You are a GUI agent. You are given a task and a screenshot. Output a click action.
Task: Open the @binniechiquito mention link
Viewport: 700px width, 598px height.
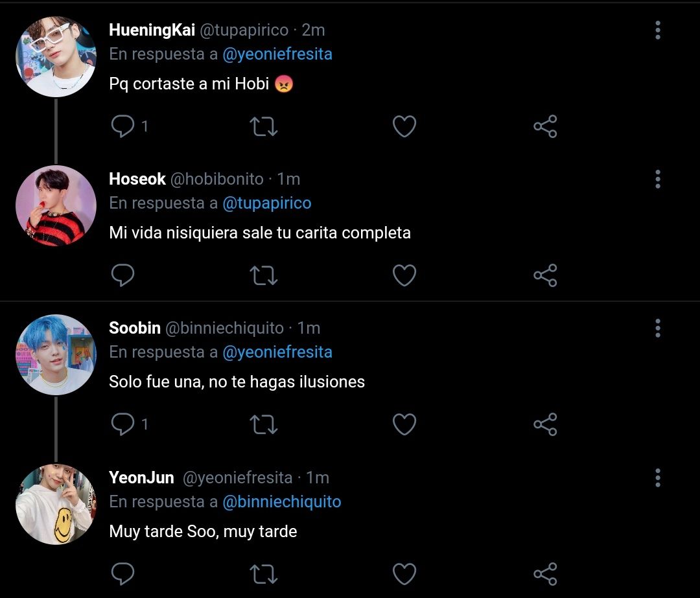pos(282,502)
